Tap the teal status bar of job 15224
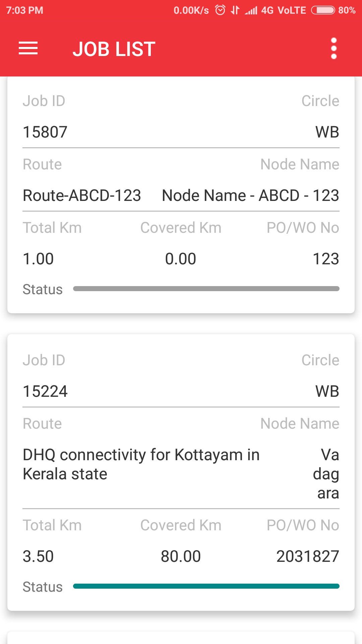 pos(206,586)
